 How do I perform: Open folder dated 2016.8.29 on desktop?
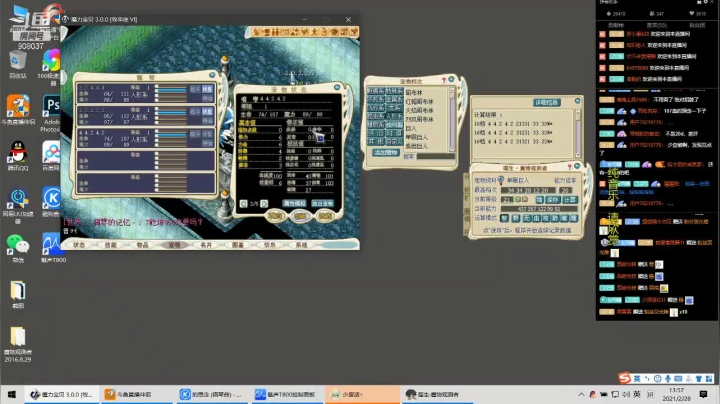point(18,343)
